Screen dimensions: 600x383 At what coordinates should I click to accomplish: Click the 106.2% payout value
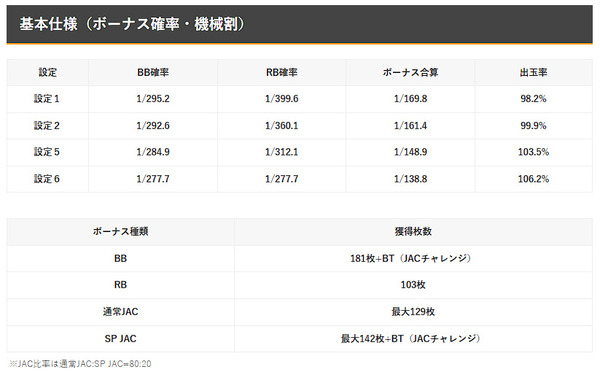click(x=533, y=179)
